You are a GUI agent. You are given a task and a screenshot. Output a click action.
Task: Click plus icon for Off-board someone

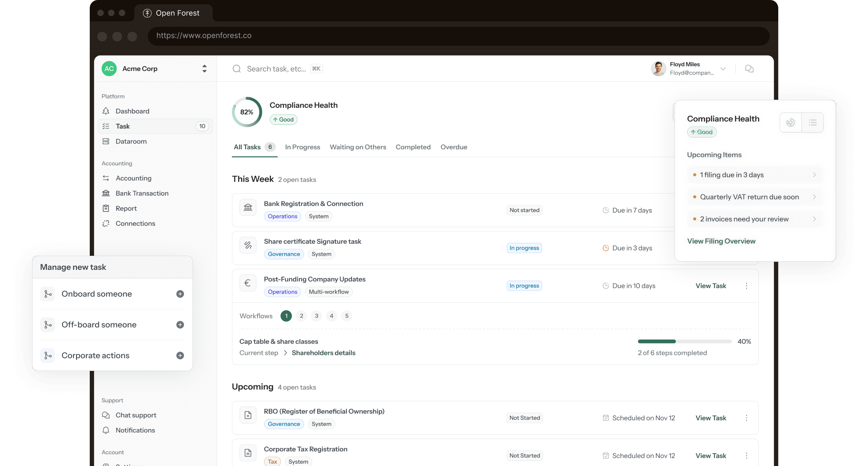coord(180,325)
